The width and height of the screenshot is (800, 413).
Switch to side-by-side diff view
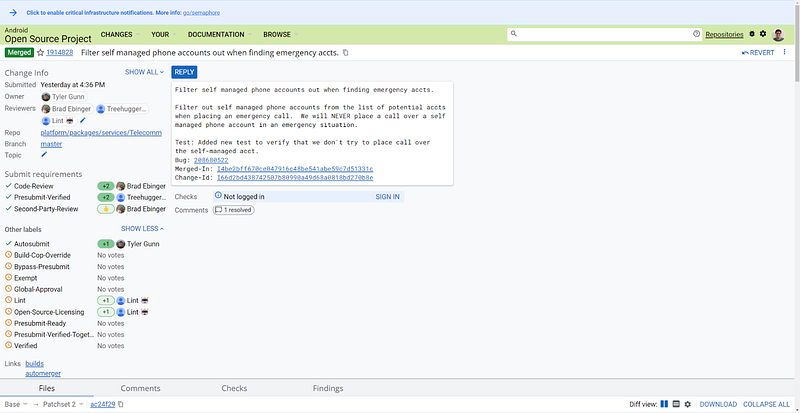[664, 404]
